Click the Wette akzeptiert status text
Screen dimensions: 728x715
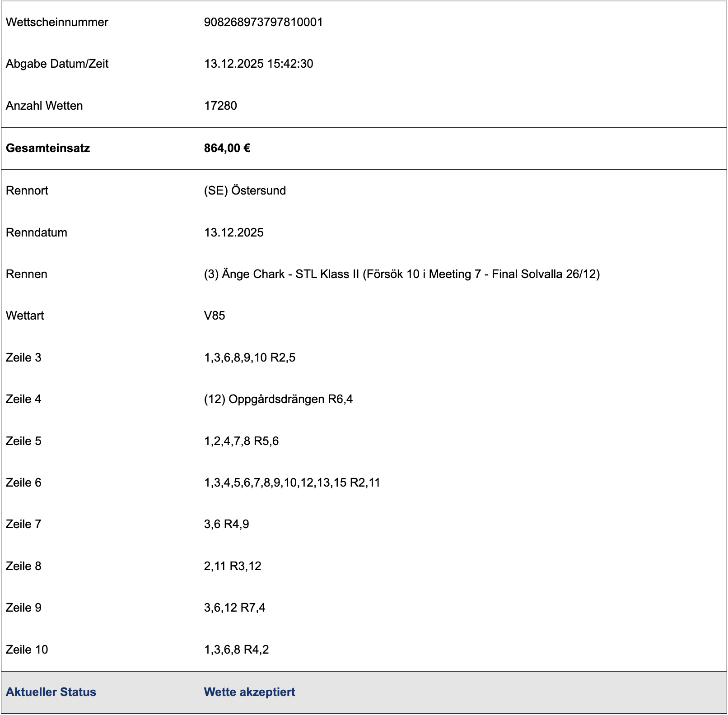(249, 692)
